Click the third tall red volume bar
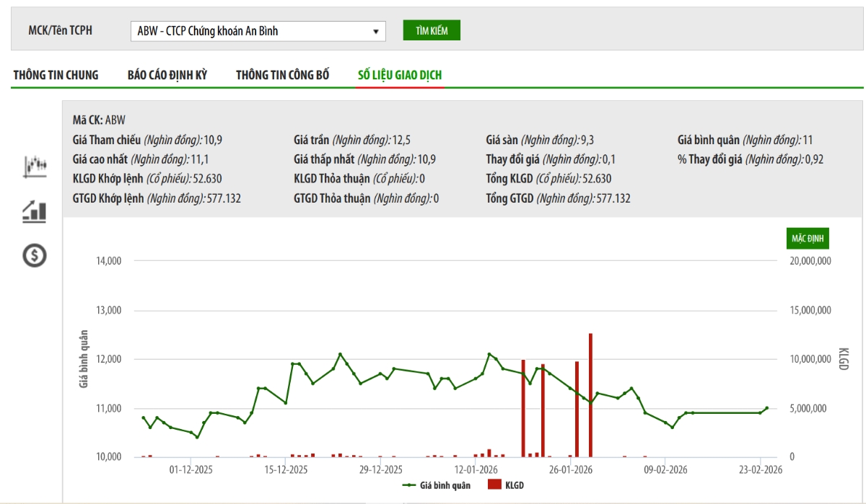Viewport: 866px width, 504px height. click(x=577, y=409)
